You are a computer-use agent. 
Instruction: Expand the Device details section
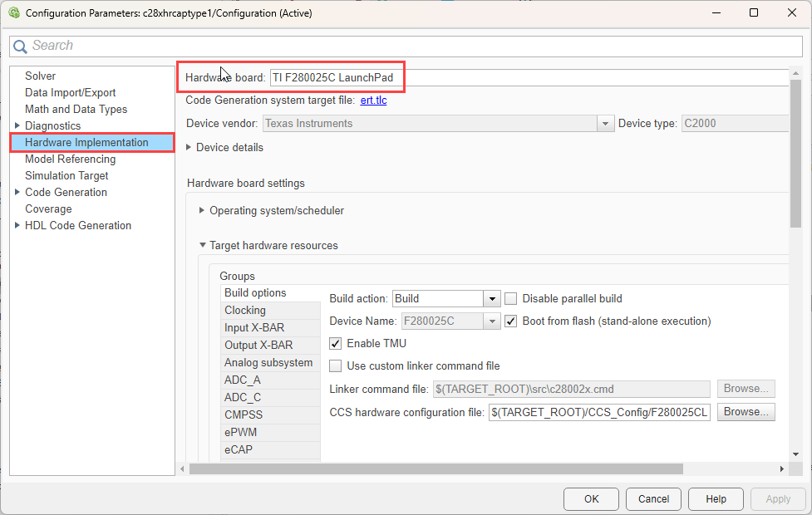pos(189,148)
